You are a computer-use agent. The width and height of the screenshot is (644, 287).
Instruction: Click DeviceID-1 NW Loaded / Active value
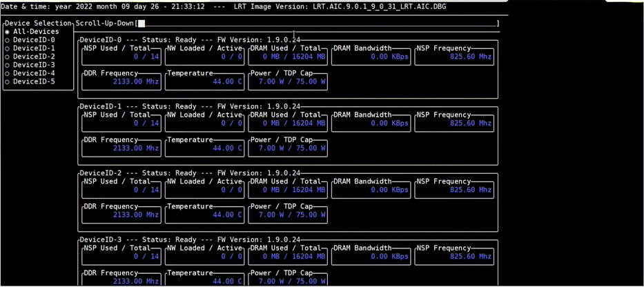coord(232,123)
